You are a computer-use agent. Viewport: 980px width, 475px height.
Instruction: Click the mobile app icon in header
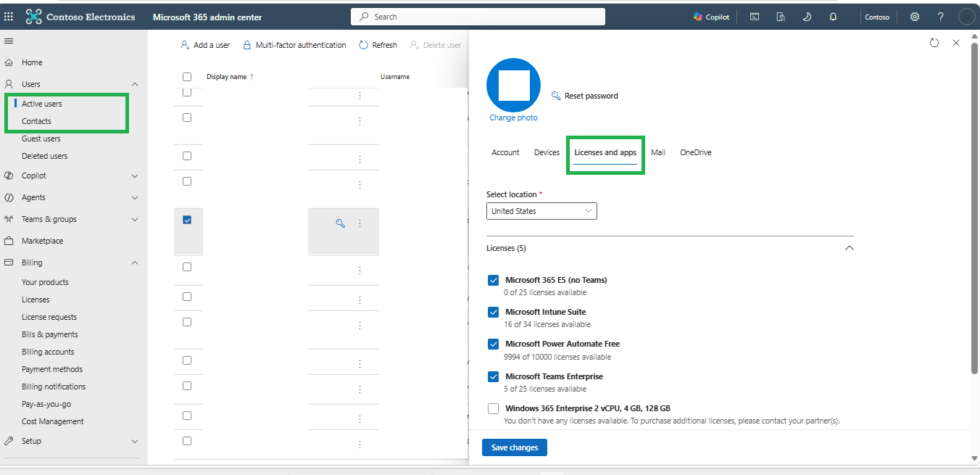click(781, 17)
